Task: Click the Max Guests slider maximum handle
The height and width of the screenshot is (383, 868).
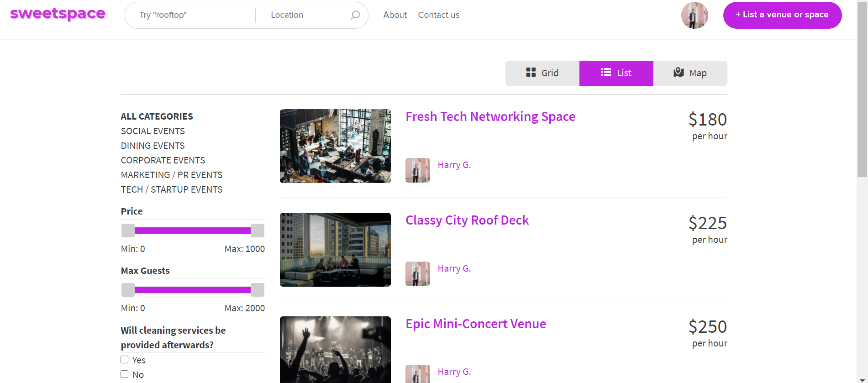Action: point(258,290)
